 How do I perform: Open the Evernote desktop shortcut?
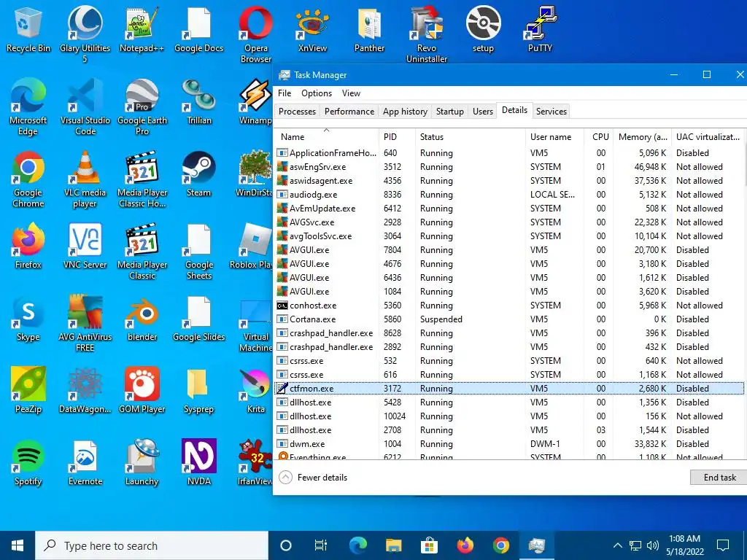click(x=85, y=463)
